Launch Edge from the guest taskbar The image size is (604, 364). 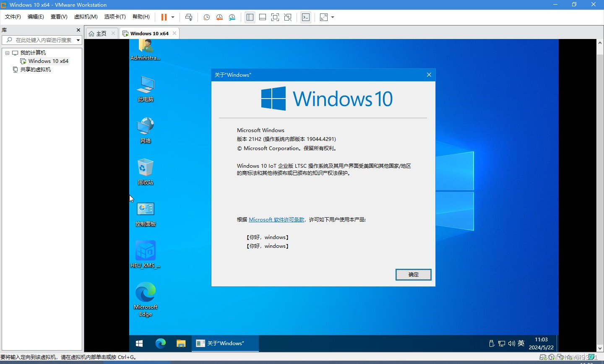point(160,343)
